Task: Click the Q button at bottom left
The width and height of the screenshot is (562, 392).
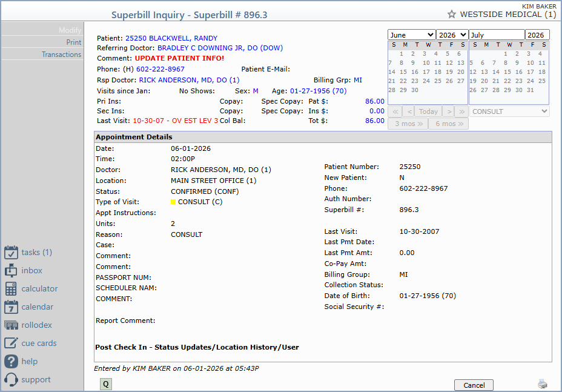Action: coord(106,384)
